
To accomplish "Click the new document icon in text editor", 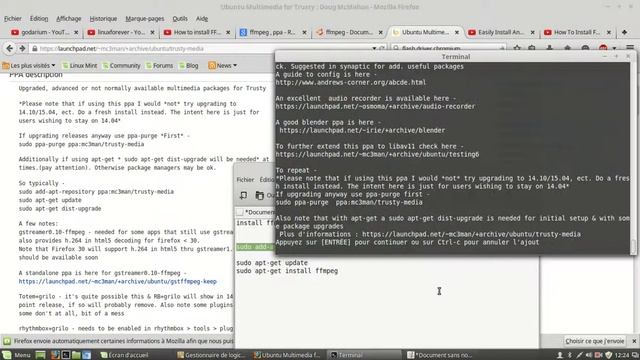I will (243, 195).
